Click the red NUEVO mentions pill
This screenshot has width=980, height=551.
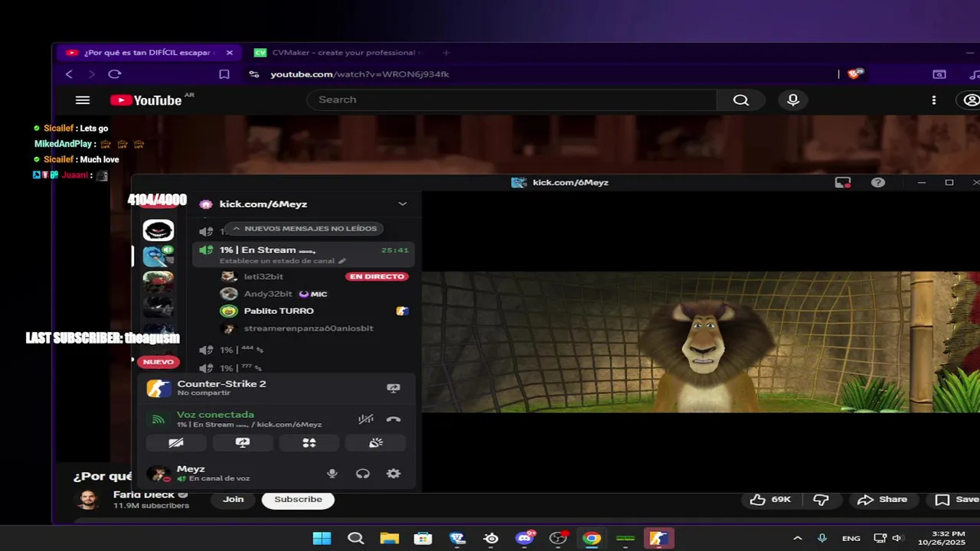point(158,362)
